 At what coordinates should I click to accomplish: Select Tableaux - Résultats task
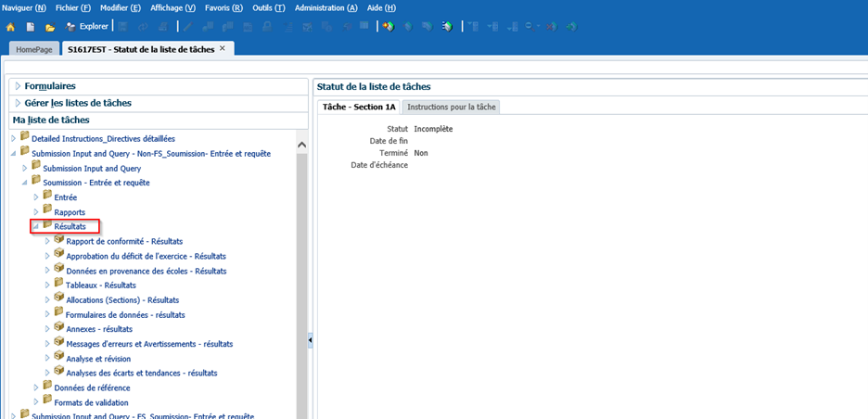click(101, 286)
